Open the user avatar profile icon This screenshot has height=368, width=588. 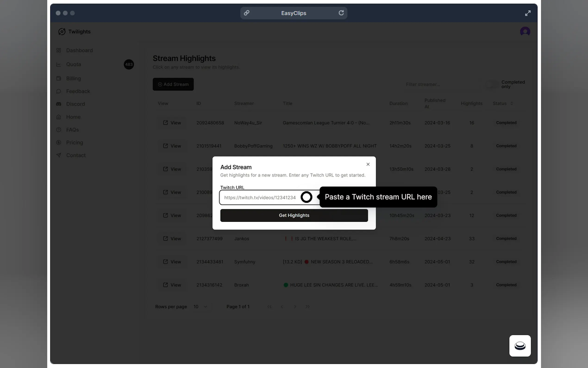tap(525, 31)
